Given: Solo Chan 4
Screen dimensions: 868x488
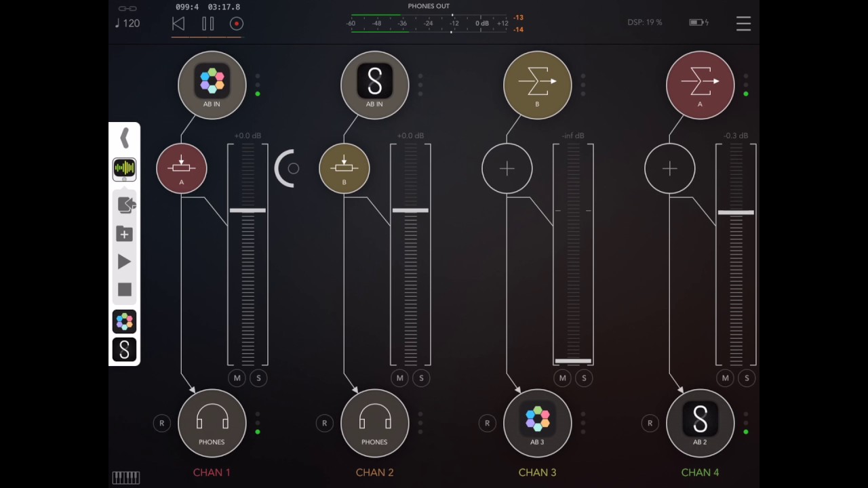Looking at the screenshot, I should (747, 378).
